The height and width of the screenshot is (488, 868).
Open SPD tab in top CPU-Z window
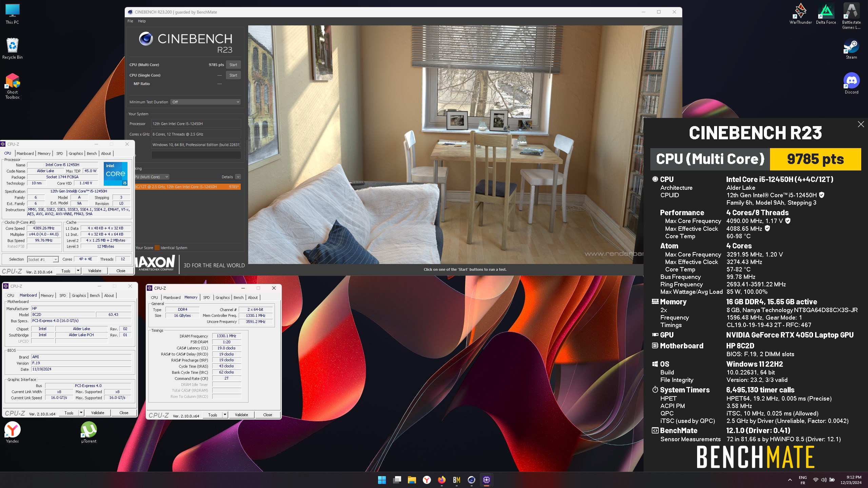(60, 154)
